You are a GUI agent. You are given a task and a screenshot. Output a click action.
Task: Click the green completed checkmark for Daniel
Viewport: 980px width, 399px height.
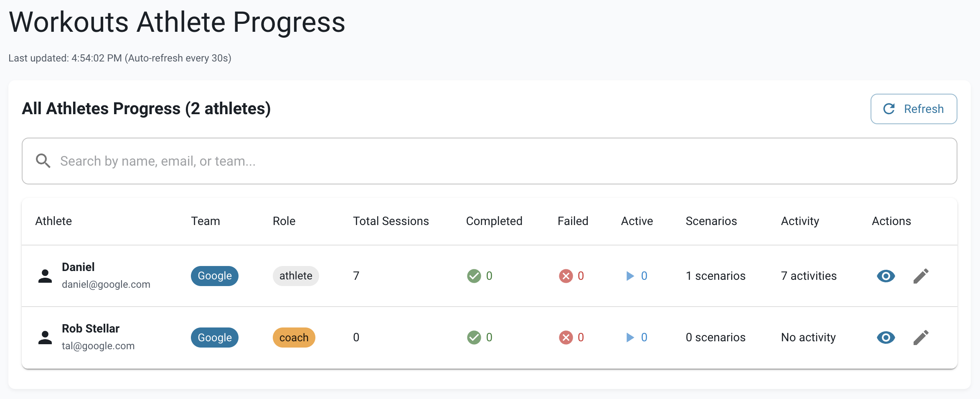(x=474, y=276)
